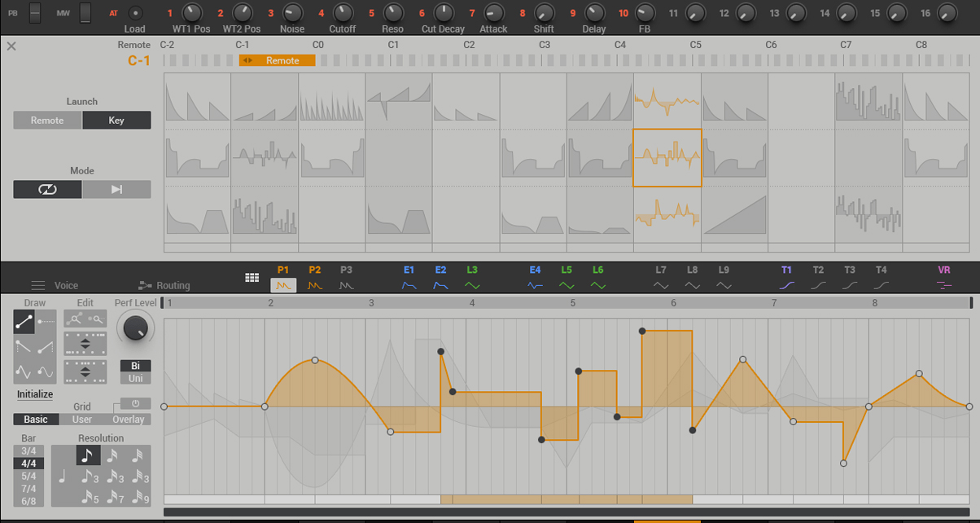Toggle the grid overlay power button

point(135,403)
